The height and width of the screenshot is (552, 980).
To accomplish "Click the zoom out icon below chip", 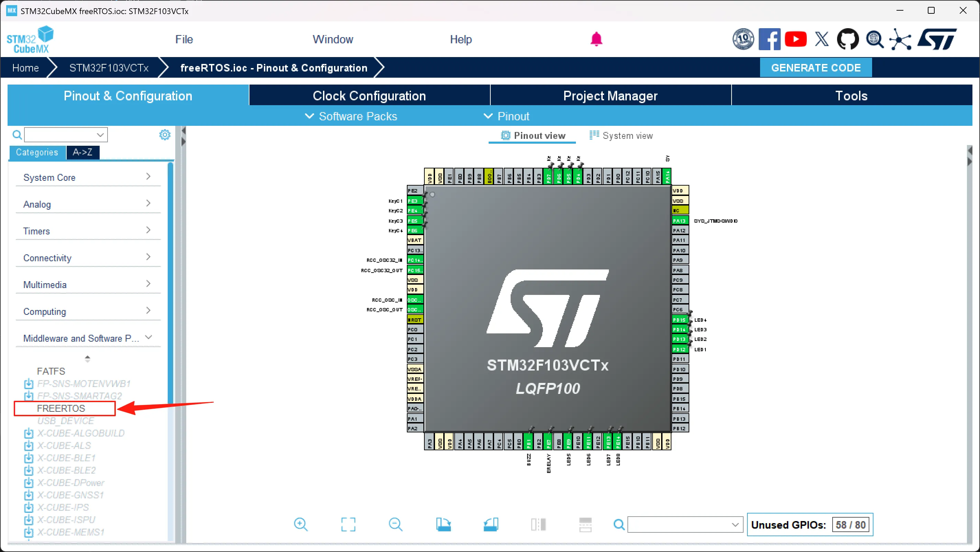I will (396, 524).
